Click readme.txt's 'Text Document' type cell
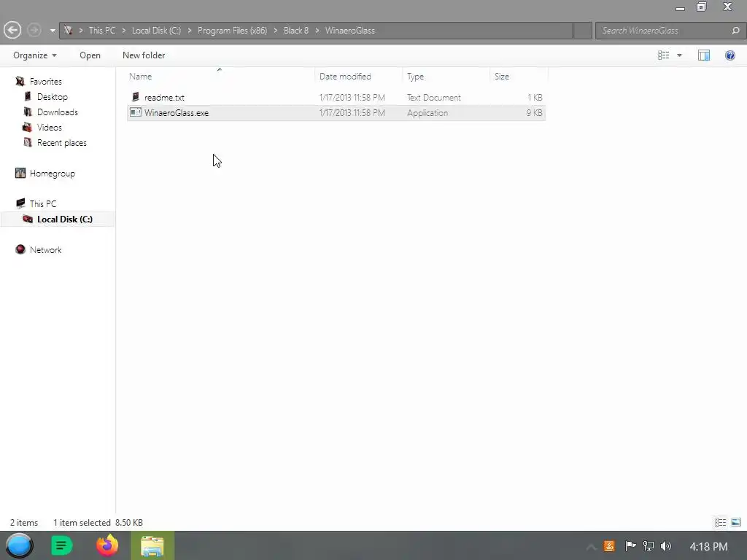The image size is (747, 560). pyautogui.click(x=433, y=98)
